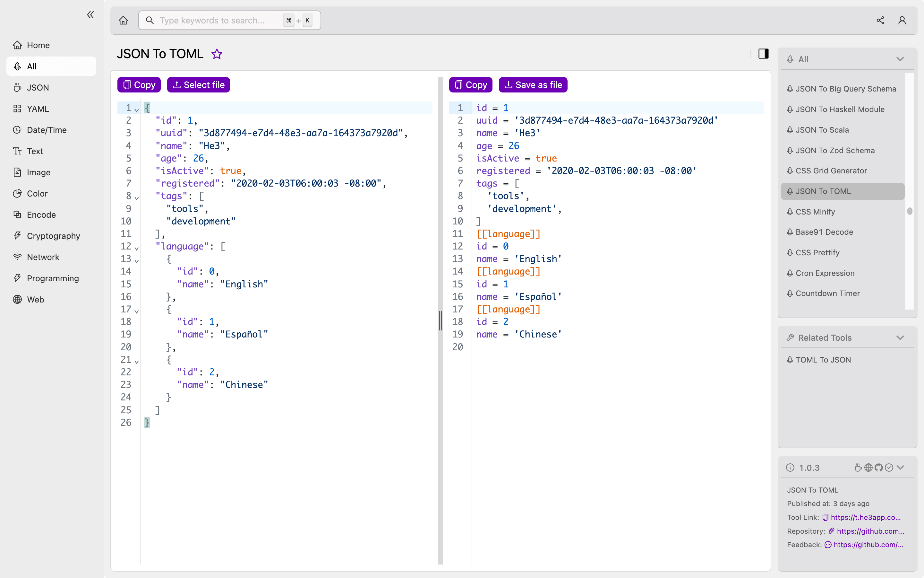Viewport: 924px width, 578px height.
Task: Click the All header in tools panel
Action: click(x=847, y=59)
